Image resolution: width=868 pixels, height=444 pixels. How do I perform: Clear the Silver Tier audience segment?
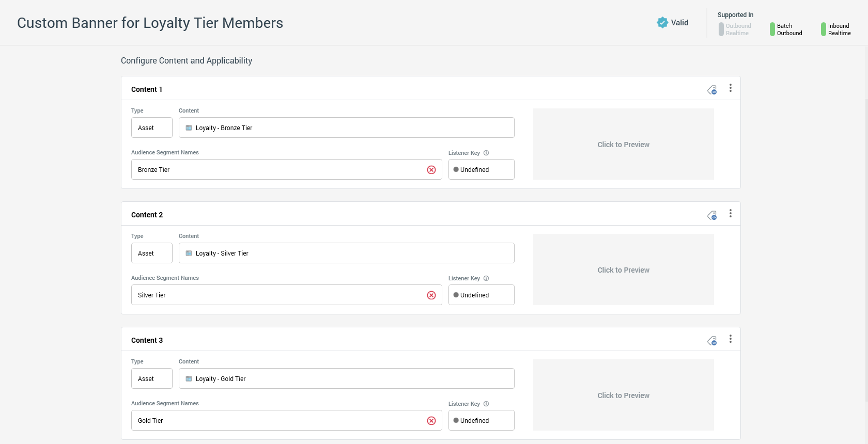click(x=431, y=295)
